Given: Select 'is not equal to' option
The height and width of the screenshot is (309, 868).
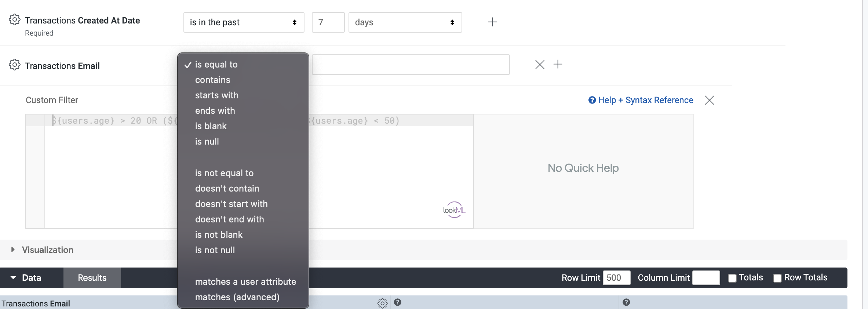Looking at the screenshot, I should (x=243, y=173).
